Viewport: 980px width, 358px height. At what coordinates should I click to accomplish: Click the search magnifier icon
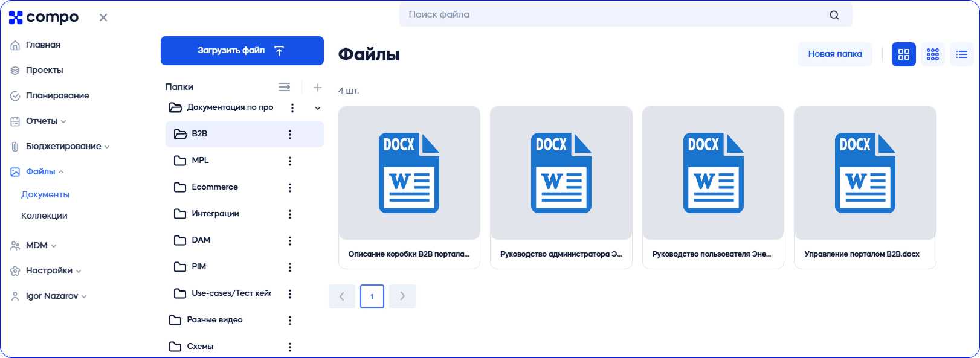(x=834, y=15)
